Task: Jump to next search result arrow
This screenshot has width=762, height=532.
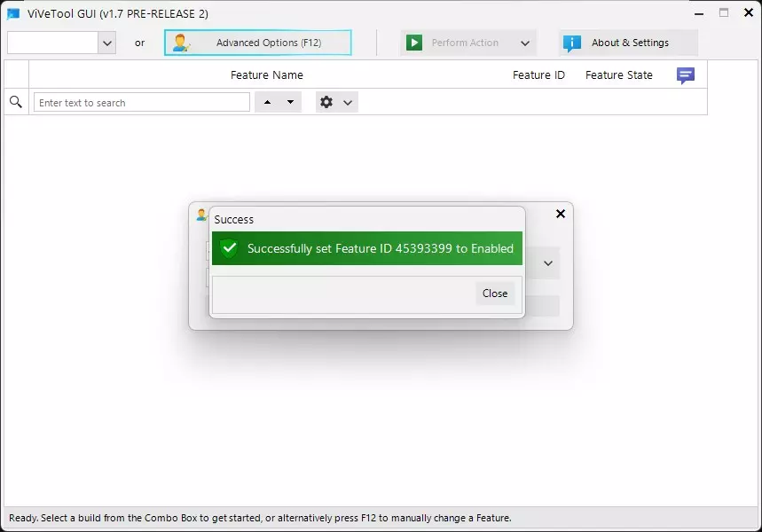Action: tap(290, 102)
